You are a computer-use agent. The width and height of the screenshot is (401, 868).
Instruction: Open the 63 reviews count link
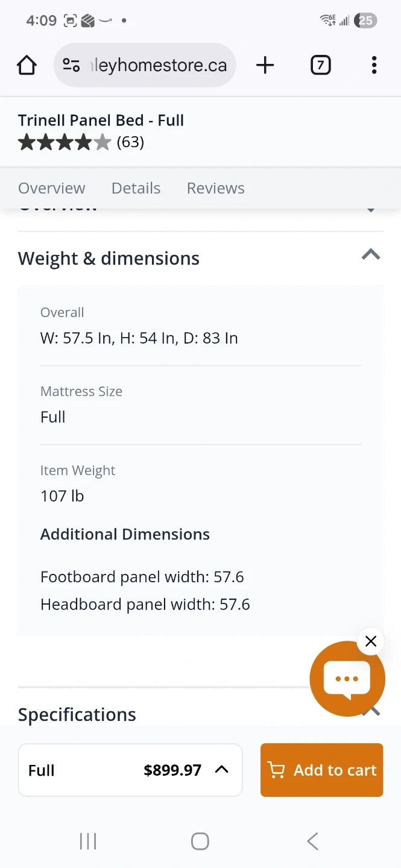point(130,142)
